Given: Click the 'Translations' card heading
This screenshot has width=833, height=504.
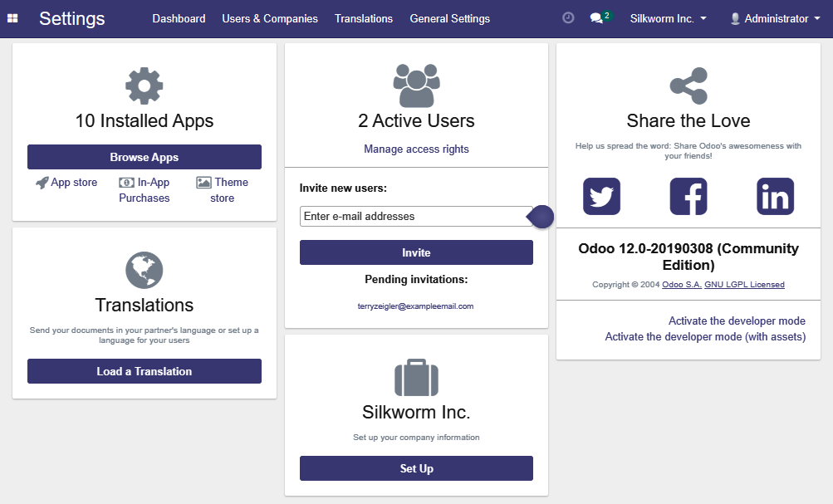Looking at the screenshot, I should 145,305.
